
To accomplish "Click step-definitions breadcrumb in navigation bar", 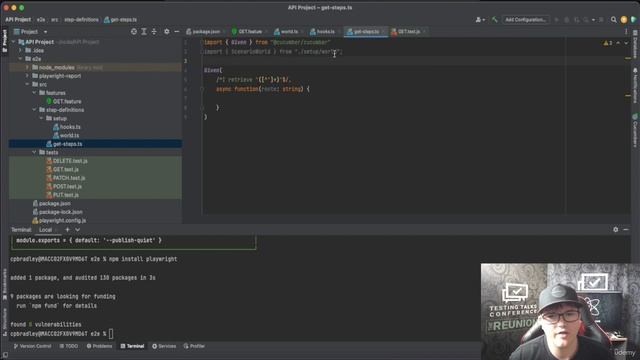I will click(82, 20).
